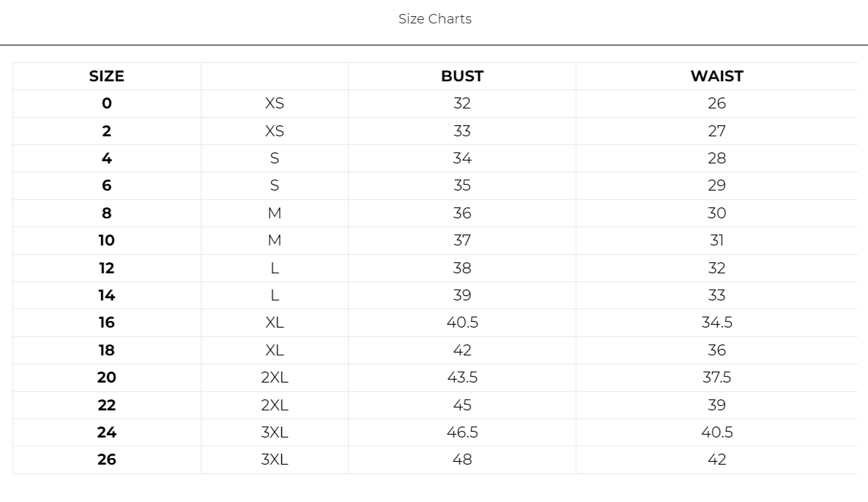Click the Size Charts heading
The width and height of the screenshot is (868, 502).
[x=434, y=19]
